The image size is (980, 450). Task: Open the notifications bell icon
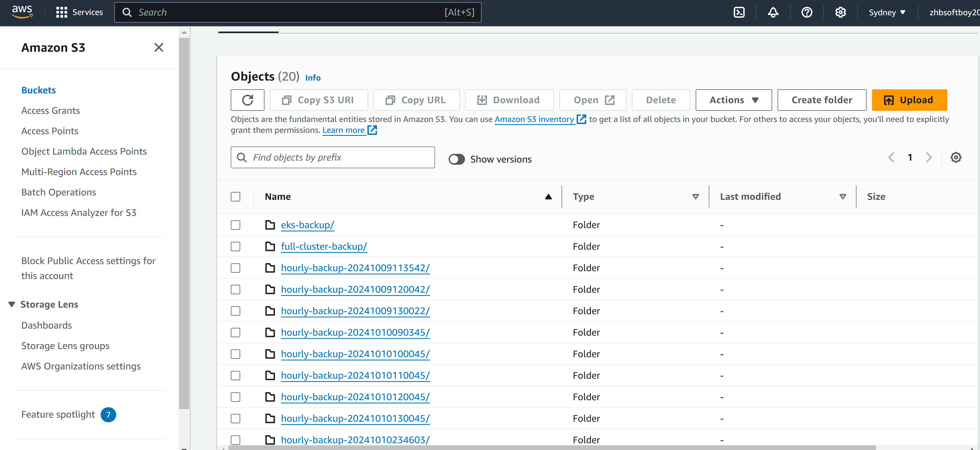pyautogui.click(x=773, y=13)
